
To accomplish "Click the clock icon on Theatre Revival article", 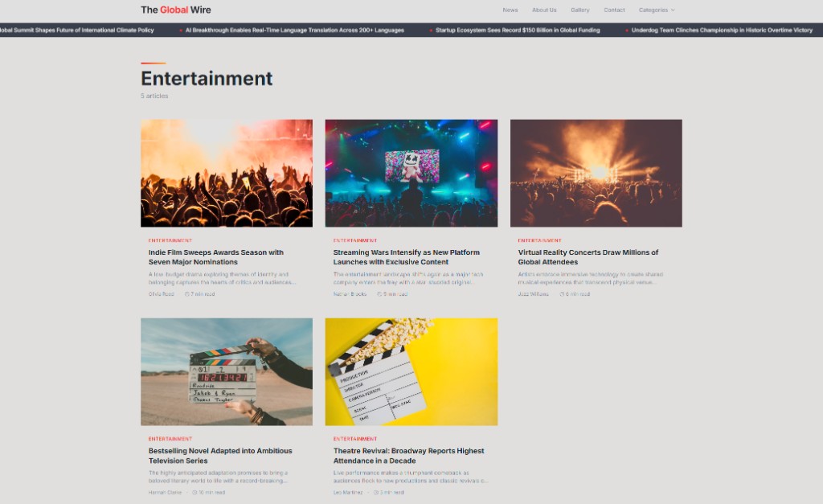I will click(376, 493).
